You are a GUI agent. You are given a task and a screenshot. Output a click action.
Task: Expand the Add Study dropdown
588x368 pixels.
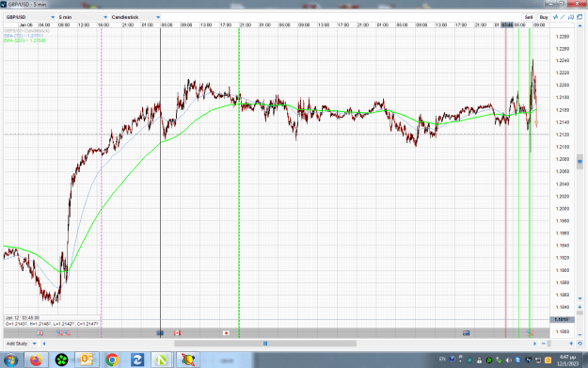click(x=21, y=344)
